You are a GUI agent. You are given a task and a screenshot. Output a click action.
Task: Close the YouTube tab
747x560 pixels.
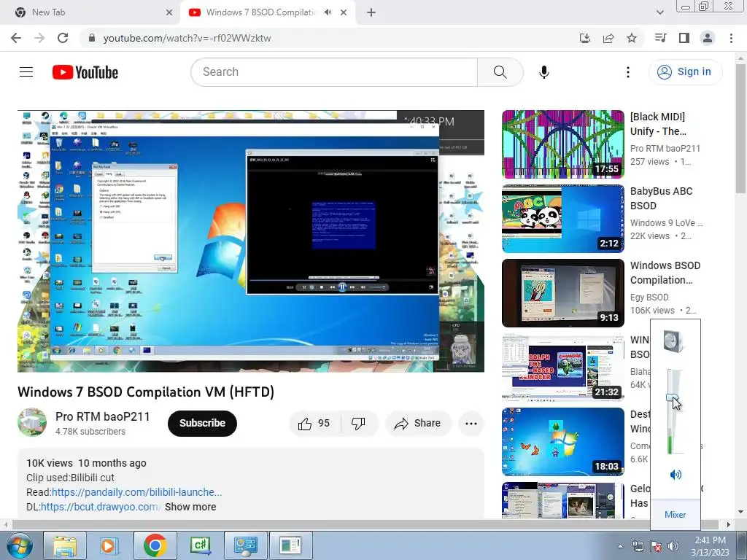[344, 12]
